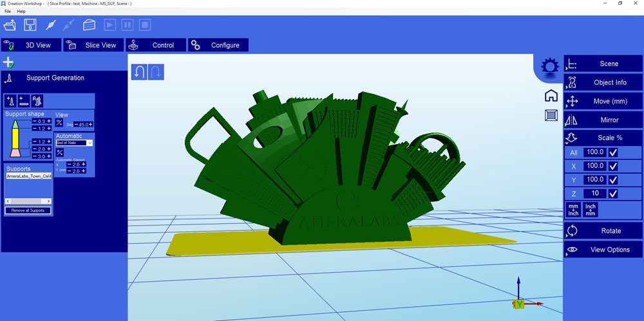Screen dimensions: 644x321
Task: Click the redo arrow in the viewport
Action: click(x=156, y=72)
